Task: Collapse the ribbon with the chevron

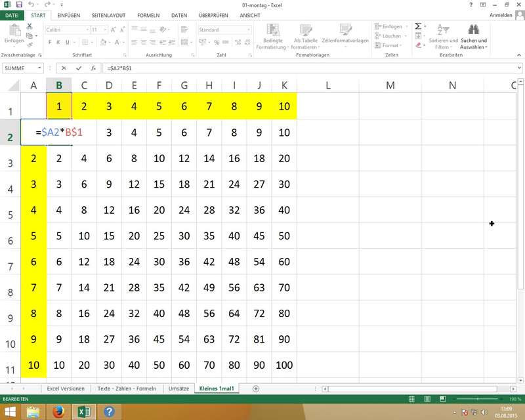Action: [x=519, y=55]
